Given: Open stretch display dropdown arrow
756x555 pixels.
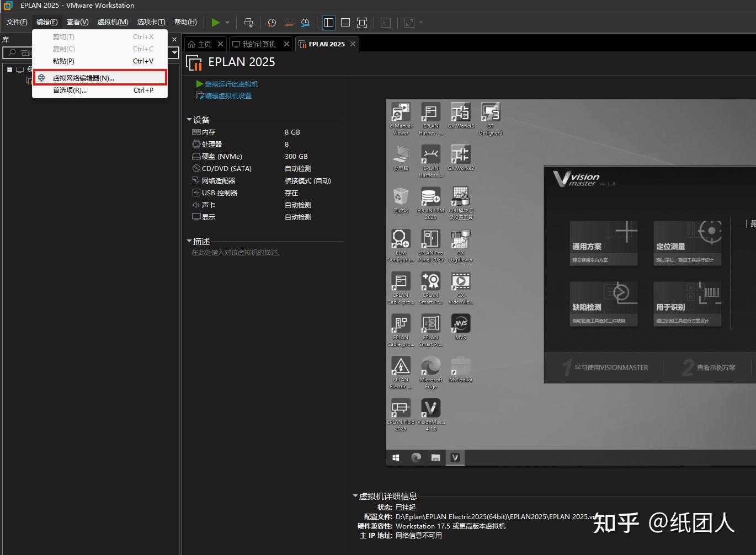Looking at the screenshot, I should pyautogui.click(x=421, y=23).
